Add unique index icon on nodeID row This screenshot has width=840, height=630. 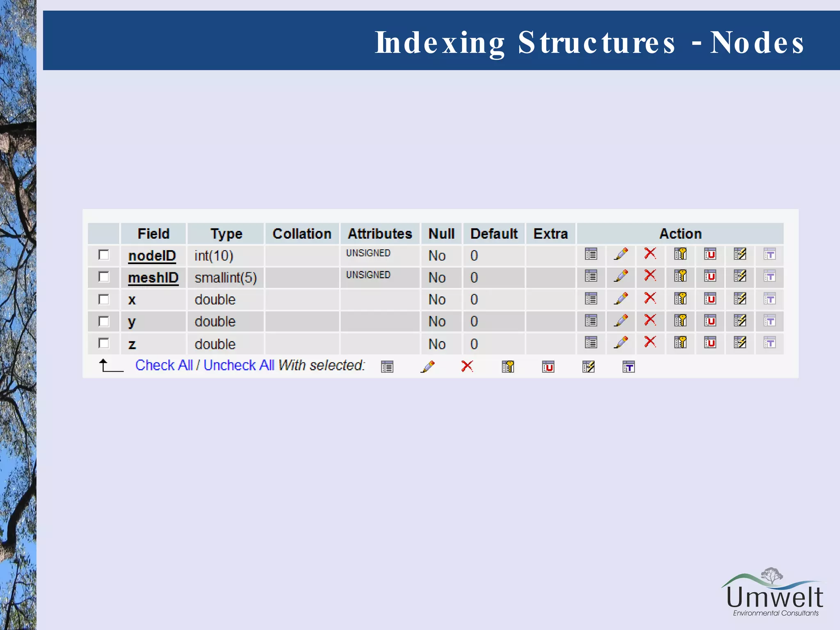[x=710, y=254]
